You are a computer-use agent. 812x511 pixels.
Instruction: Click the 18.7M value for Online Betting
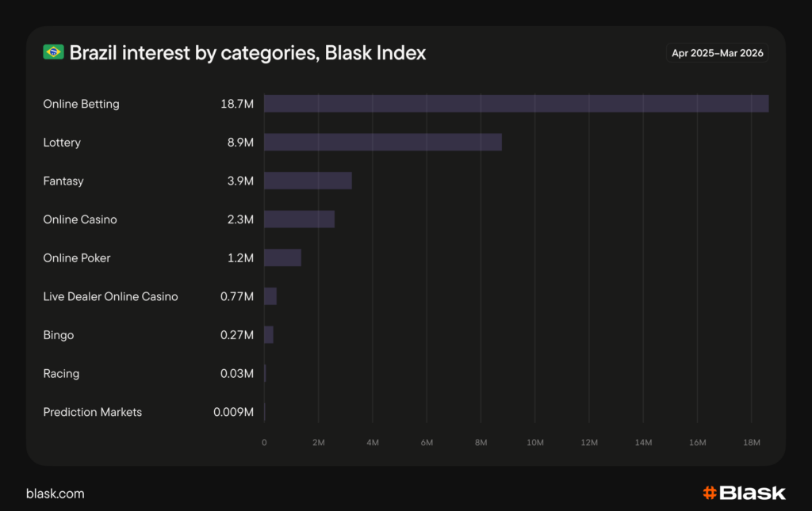coord(237,104)
